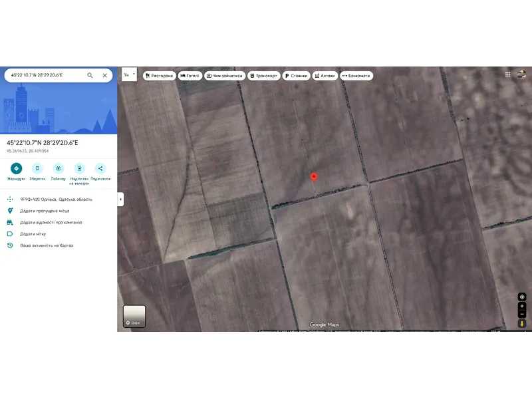This screenshot has width=532, height=399.
Task: Save the place with the Зберегти icon
Action: (37, 168)
